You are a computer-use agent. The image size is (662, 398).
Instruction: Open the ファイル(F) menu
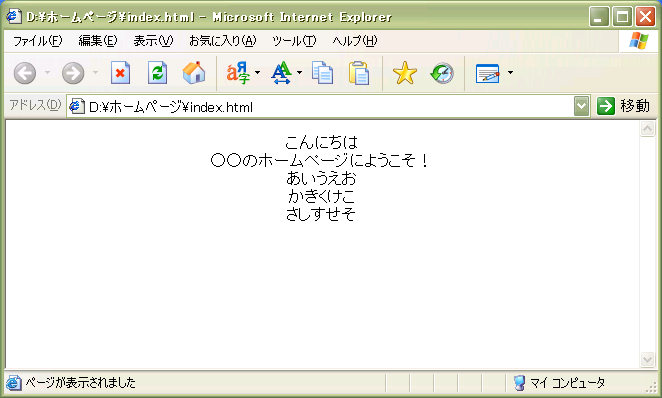point(38,41)
